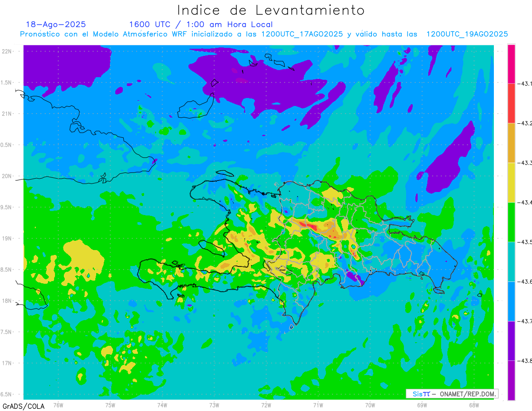
Task: Click the red legend color band
Action: pos(511,103)
